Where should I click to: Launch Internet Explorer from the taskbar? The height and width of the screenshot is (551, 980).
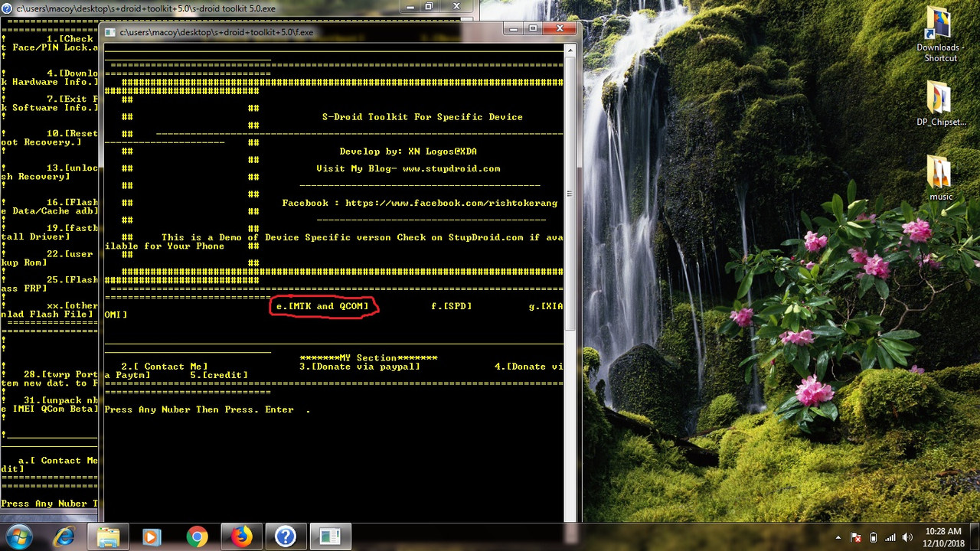(63, 537)
